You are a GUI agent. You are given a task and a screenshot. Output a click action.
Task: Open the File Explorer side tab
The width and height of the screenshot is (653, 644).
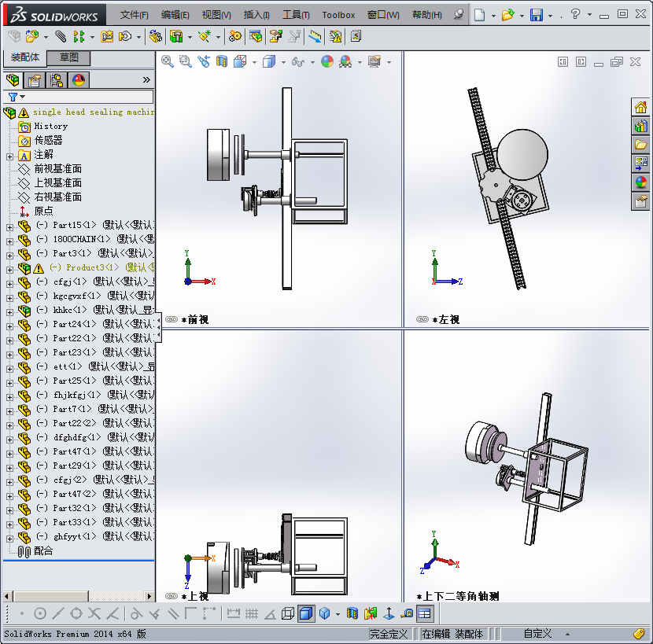click(x=640, y=145)
